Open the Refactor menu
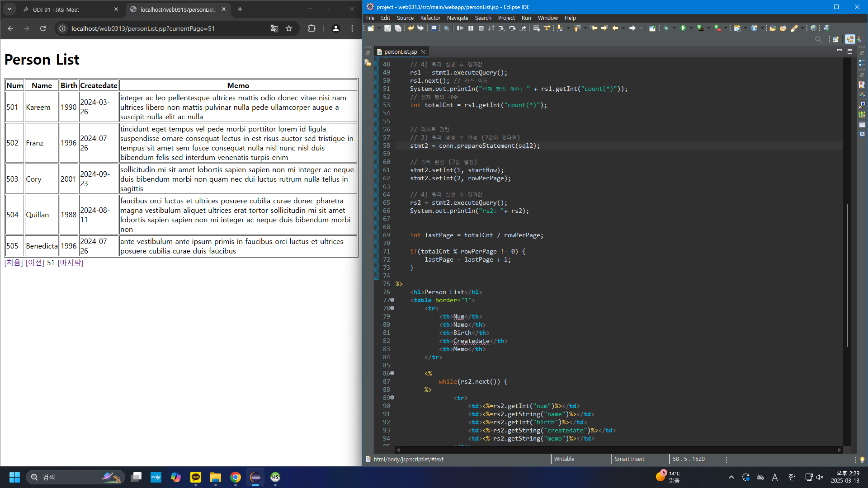868x488 pixels. click(x=430, y=18)
